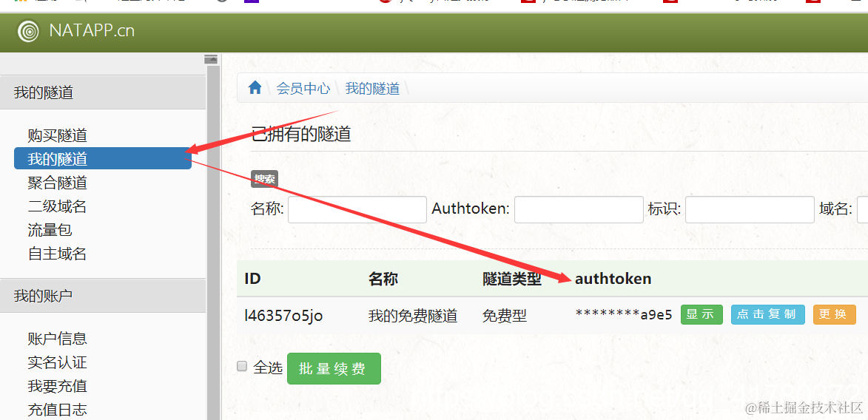Click the NATAPP.cn spiral logo icon
The width and height of the screenshot is (868, 420).
tap(28, 30)
